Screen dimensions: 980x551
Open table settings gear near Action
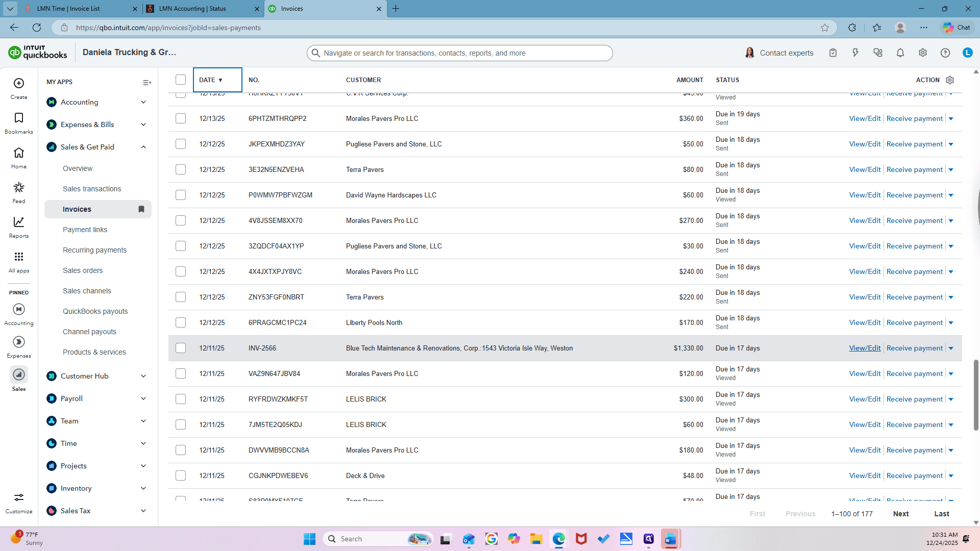point(950,80)
